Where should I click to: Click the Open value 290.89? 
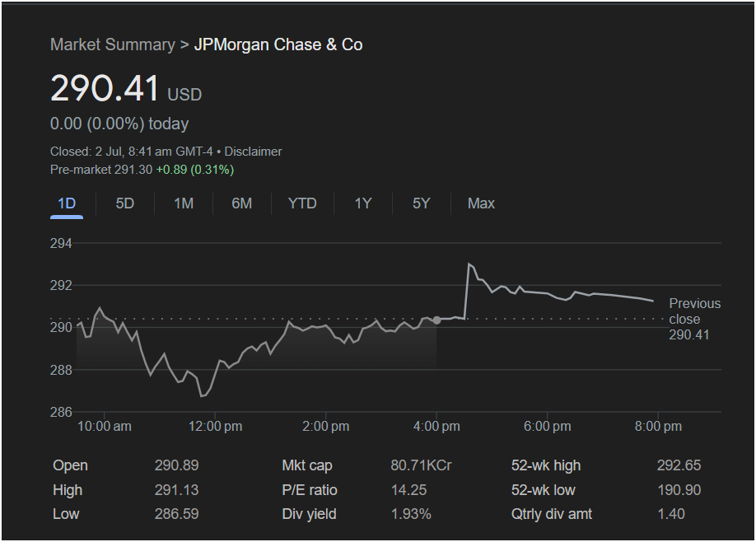[177, 465]
